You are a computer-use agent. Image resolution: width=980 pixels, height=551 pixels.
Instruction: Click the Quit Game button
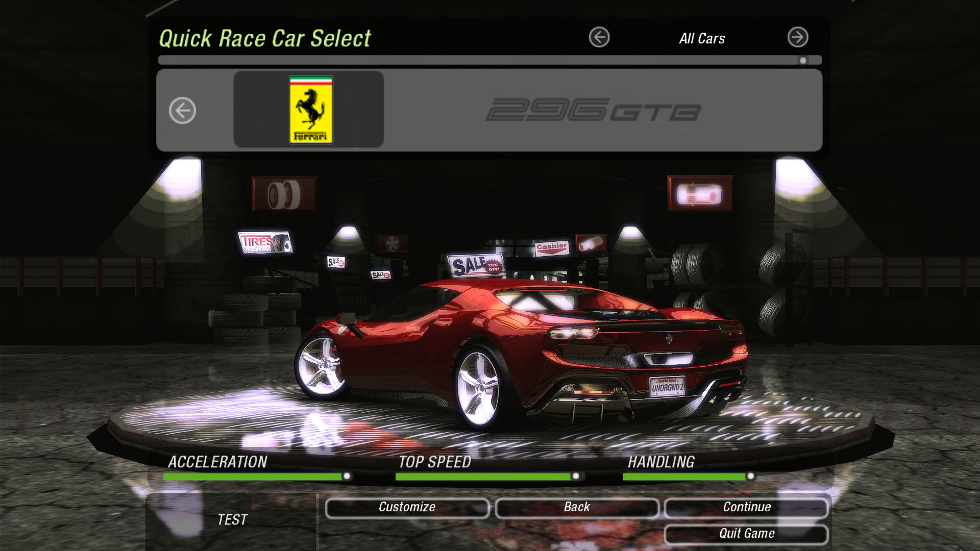[x=746, y=534]
